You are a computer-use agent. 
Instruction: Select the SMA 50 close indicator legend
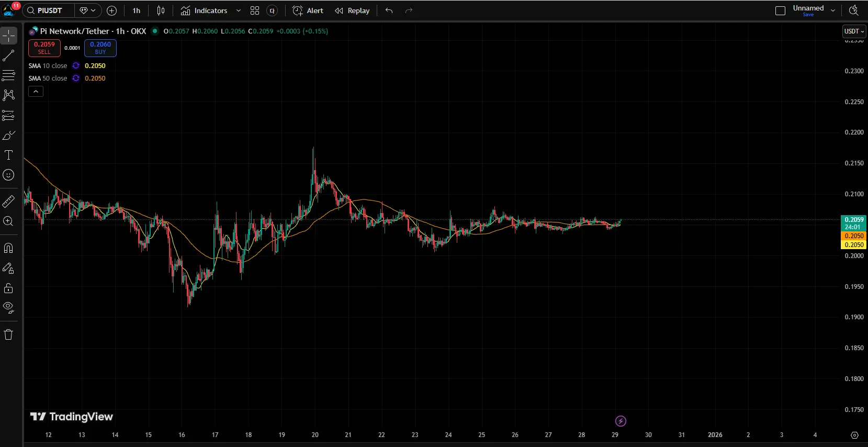[48, 78]
